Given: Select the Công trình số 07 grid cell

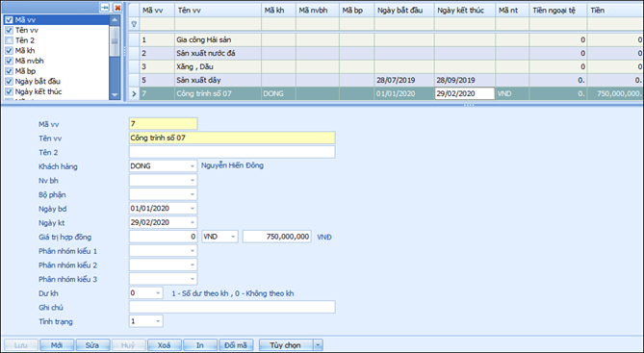Looking at the screenshot, I should [218, 93].
